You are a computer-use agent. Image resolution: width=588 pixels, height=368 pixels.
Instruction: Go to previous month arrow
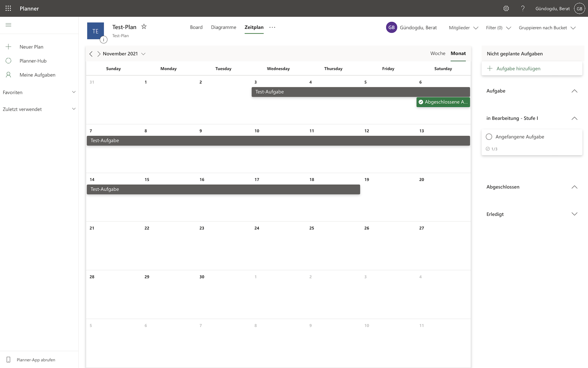click(x=91, y=54)
